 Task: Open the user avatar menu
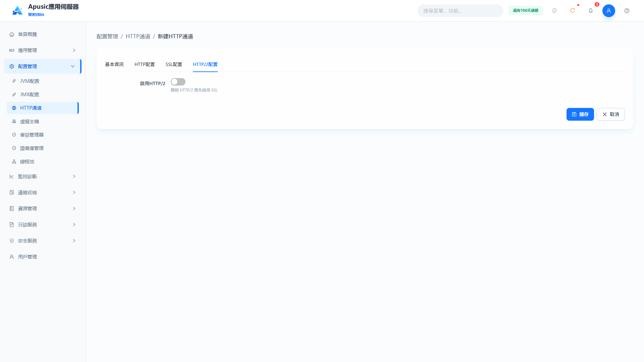tap(609, 11)
